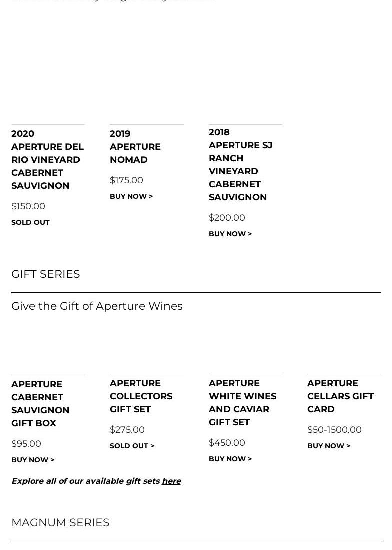Buy the Cabernet Sauvignon Gift Box now
The image size is (392, 550).
[x=33, y=460]
